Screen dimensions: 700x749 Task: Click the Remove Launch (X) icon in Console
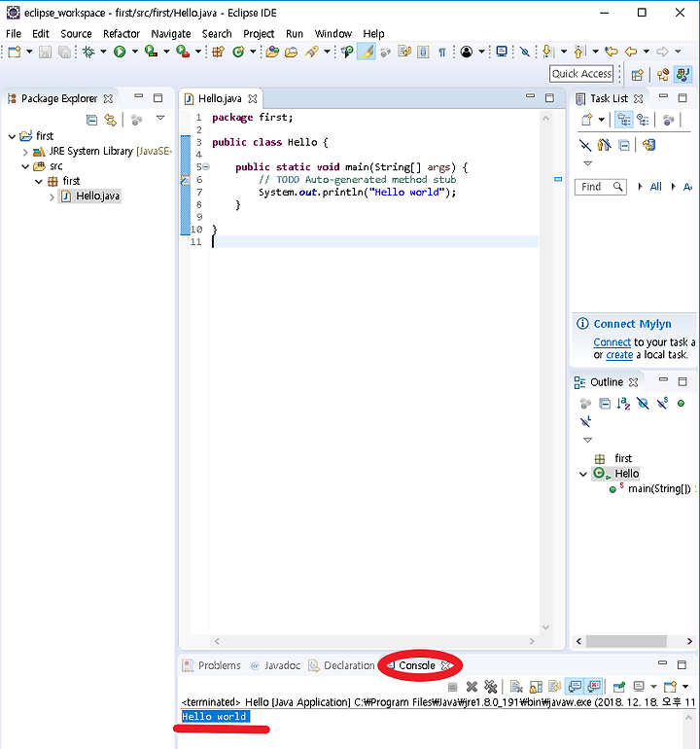472,687
